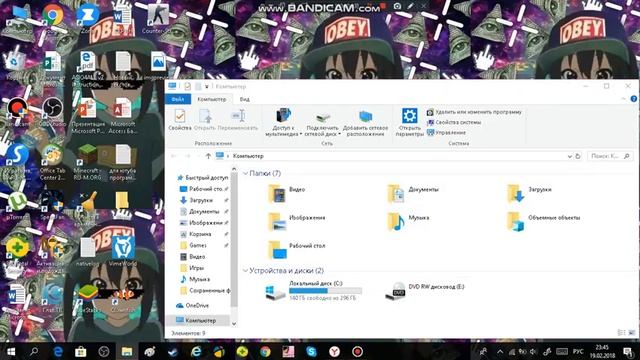Collapse the Папки (7) group
The image size is (640, 360).
pos(245,173)
